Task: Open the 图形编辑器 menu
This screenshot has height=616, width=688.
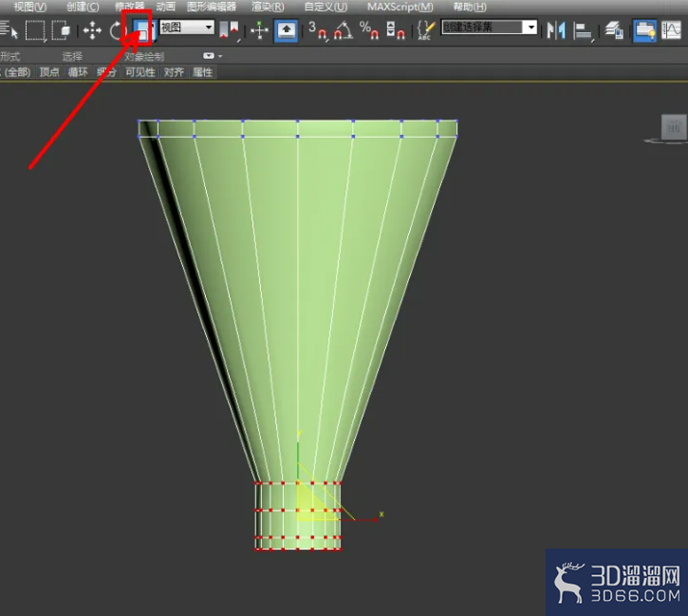Action: click(212, 7)
